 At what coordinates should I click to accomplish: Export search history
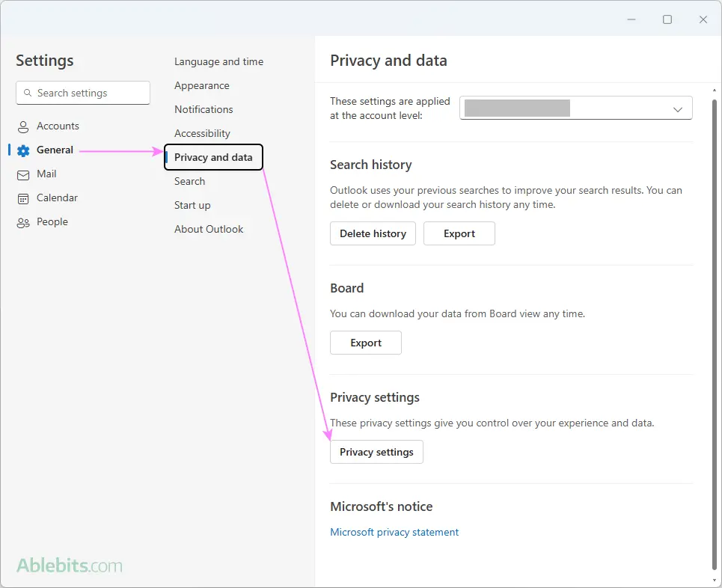coord(459,233)
